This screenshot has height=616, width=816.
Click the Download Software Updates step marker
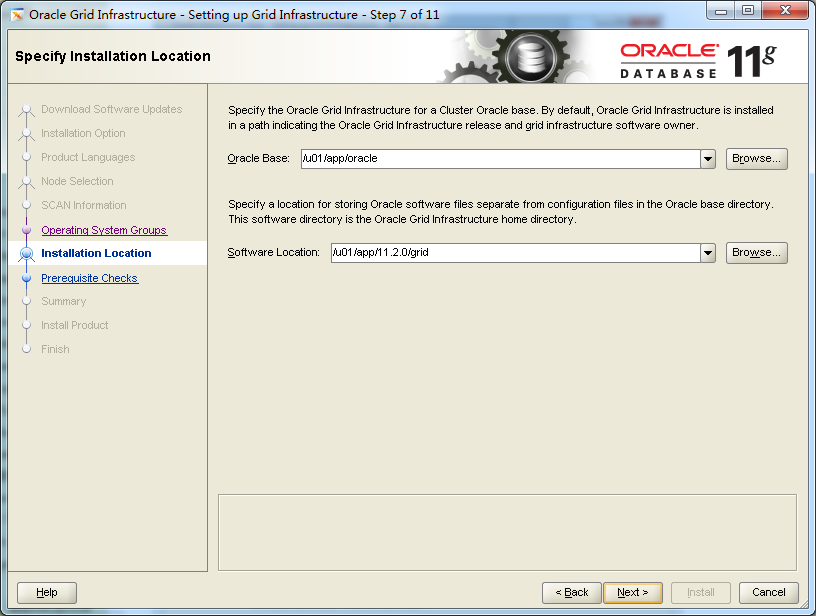point(27,110)
